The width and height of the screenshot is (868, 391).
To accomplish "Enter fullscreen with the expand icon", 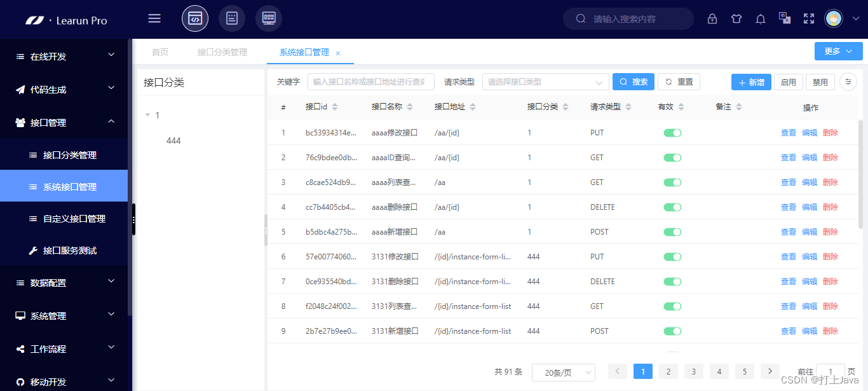I will 808,18.
